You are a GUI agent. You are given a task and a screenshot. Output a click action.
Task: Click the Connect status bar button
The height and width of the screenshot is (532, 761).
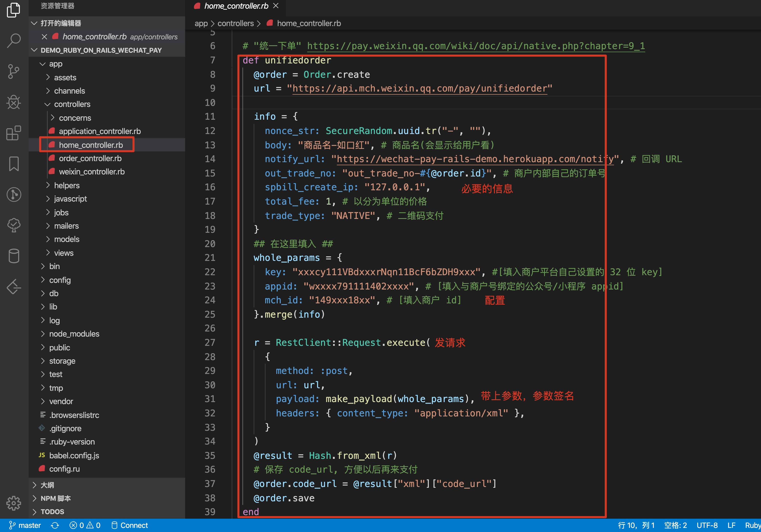click(x=130, y=525)
